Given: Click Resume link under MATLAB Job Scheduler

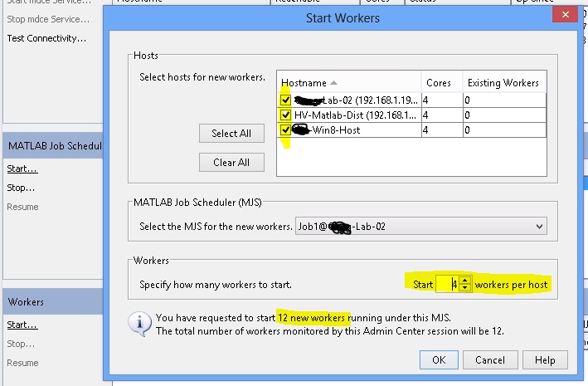Looking at the screenshot, I should point(22,207).
